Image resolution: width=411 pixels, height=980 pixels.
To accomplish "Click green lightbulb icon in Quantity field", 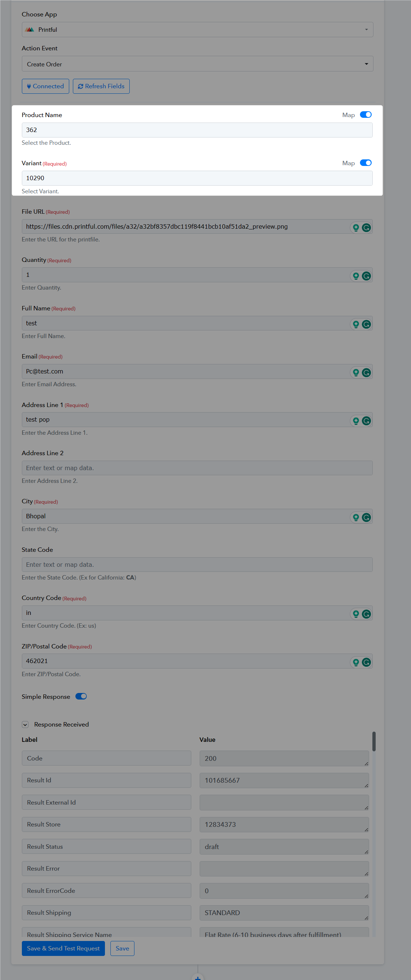I will [x=356, y=276].
